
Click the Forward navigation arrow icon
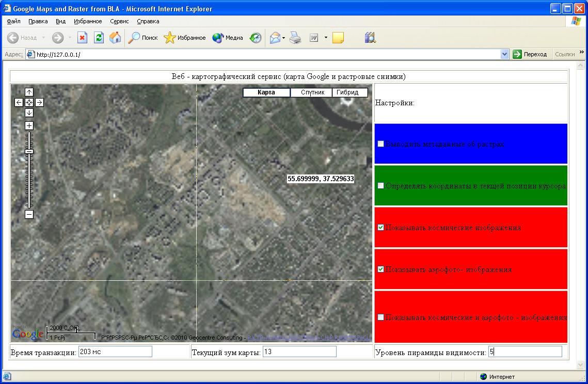pos(58,38)
